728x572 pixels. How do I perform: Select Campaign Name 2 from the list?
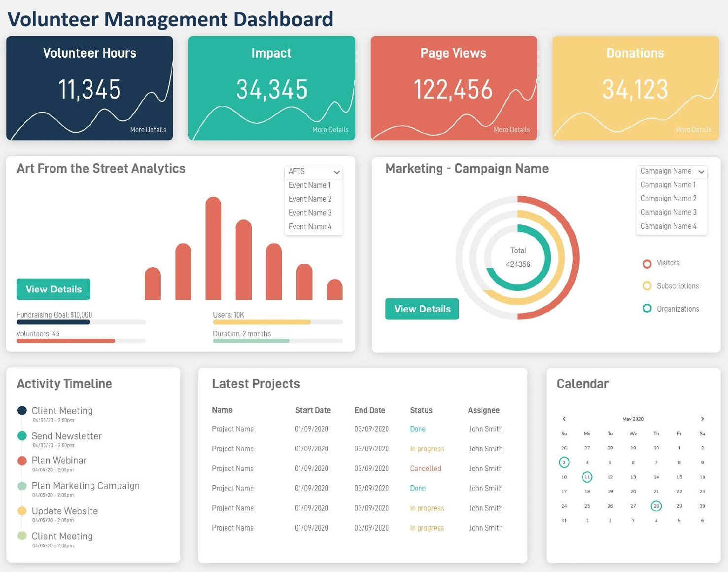668,198
